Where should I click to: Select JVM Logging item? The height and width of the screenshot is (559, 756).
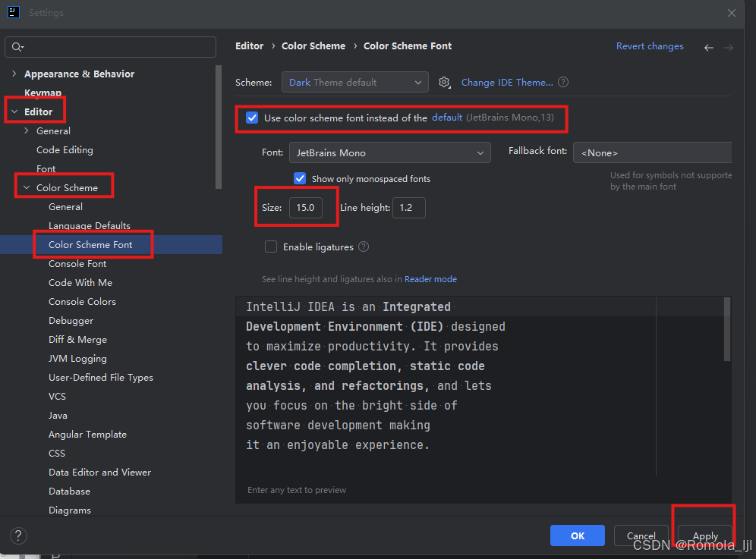[77, 359]
